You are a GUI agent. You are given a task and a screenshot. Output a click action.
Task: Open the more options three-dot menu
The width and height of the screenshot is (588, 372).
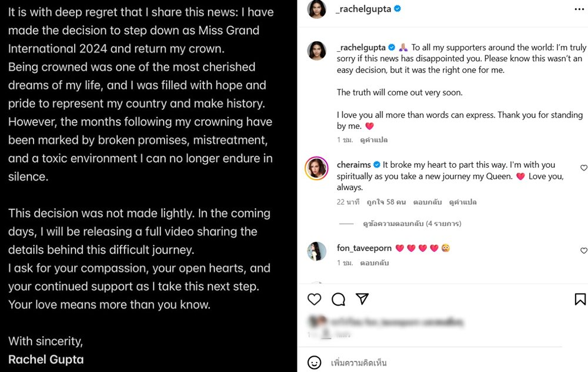[x=579, y=9]
